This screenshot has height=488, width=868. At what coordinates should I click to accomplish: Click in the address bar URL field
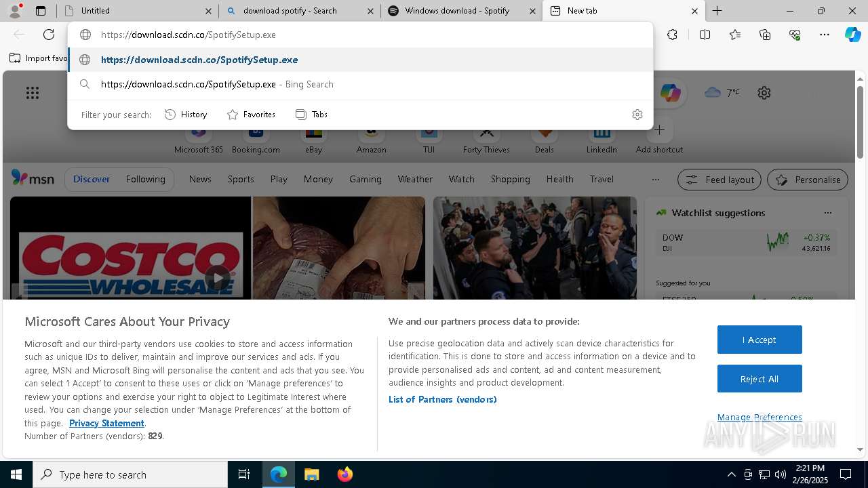click(360, 35)
